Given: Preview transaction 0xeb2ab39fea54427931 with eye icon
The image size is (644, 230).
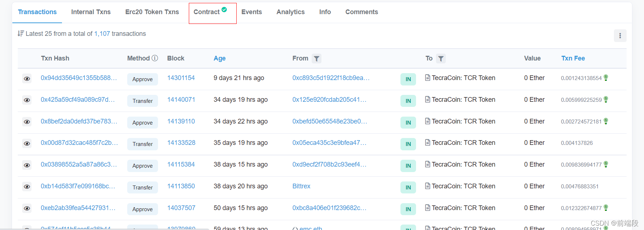Looking at the screenshot, I should click(x=27, y=208).
